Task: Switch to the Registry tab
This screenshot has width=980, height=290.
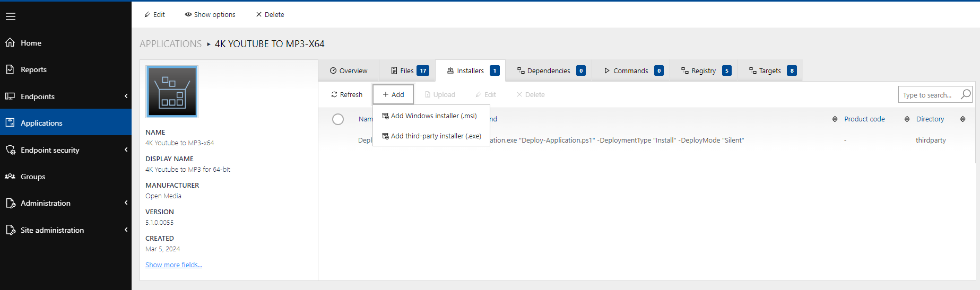Action: click(x=704, y=71)
